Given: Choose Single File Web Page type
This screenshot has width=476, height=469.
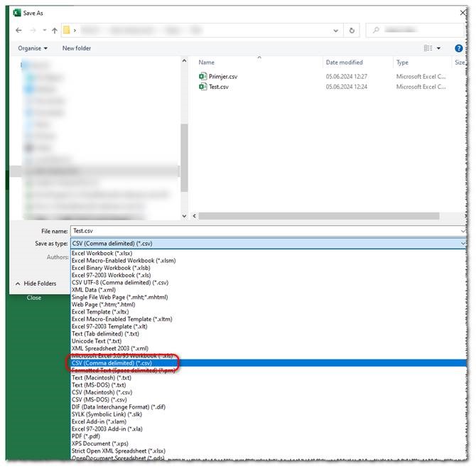Looking at the screenshot, I should [119, 297].
